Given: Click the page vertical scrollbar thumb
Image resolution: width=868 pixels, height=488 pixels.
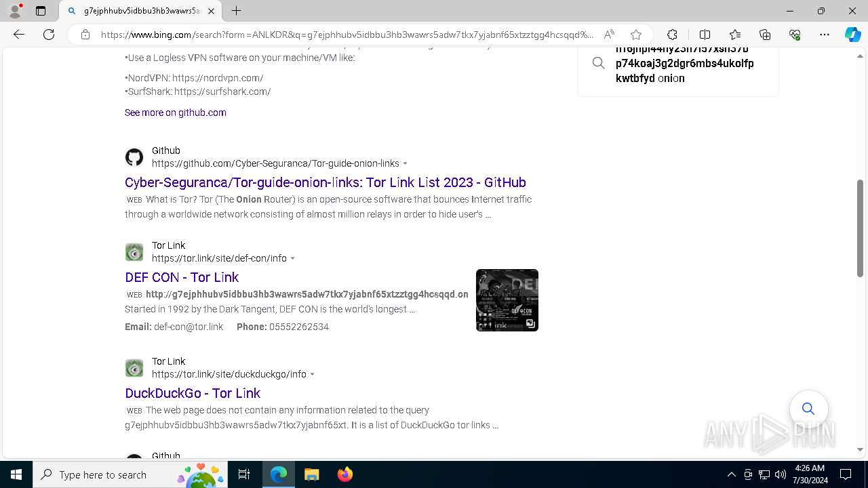Looking at the screenshot, I should [x=860, y=228].
